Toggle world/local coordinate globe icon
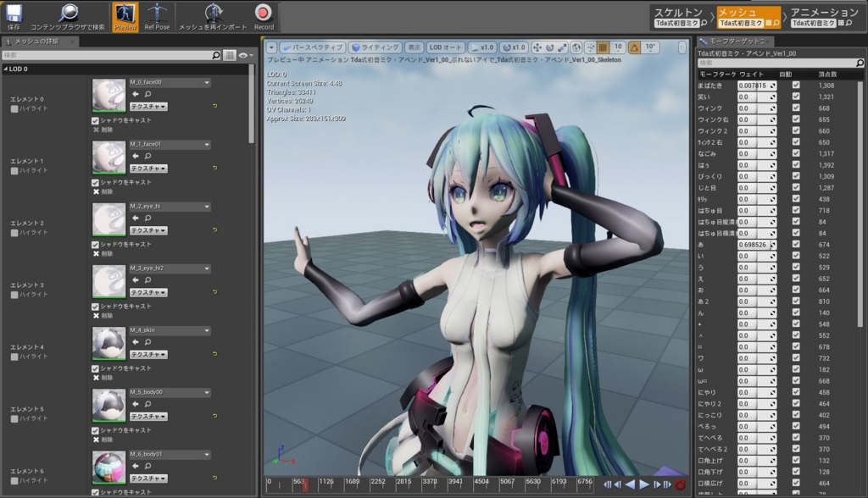This screenshot has width=868, height=498. click(576, 47)
